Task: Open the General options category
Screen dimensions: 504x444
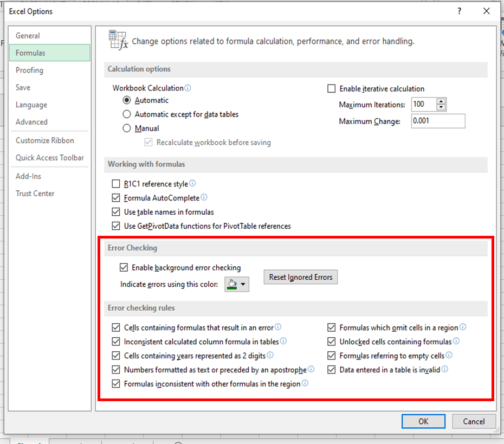Action: pyautogui.click(x=49, y=36)
